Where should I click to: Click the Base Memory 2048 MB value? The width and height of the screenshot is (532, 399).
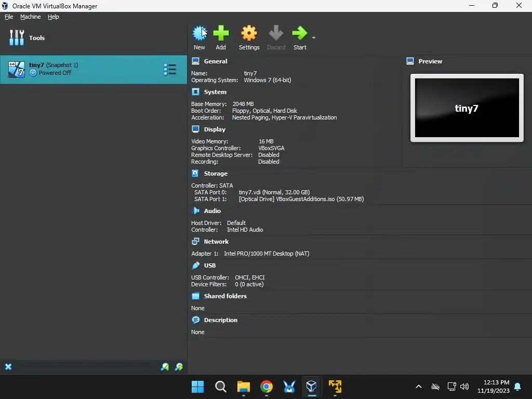(243, 104)
